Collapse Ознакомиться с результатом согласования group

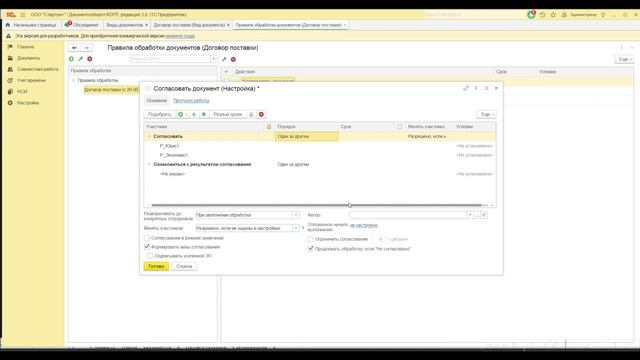pyautogui.click(x=149, y=164)
